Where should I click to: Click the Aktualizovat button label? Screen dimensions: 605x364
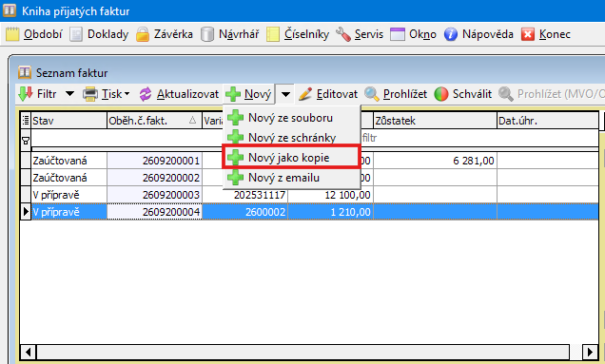(x=187, y=94)
